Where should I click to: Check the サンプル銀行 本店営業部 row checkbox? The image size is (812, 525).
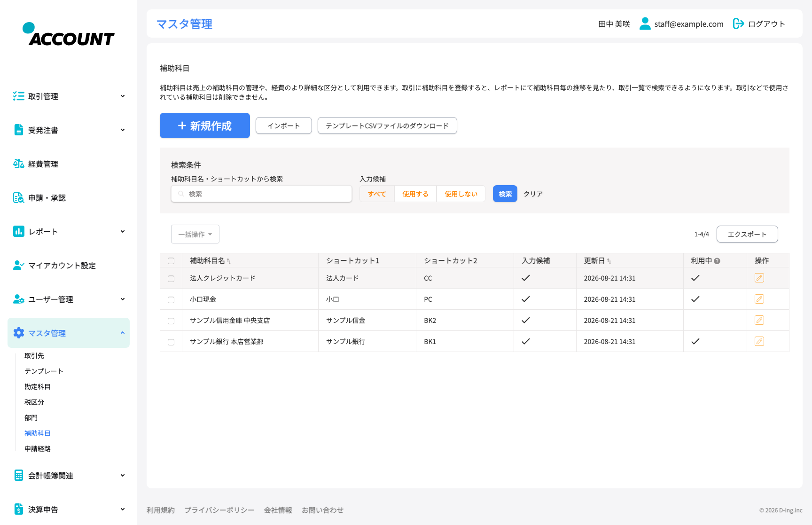171,342
